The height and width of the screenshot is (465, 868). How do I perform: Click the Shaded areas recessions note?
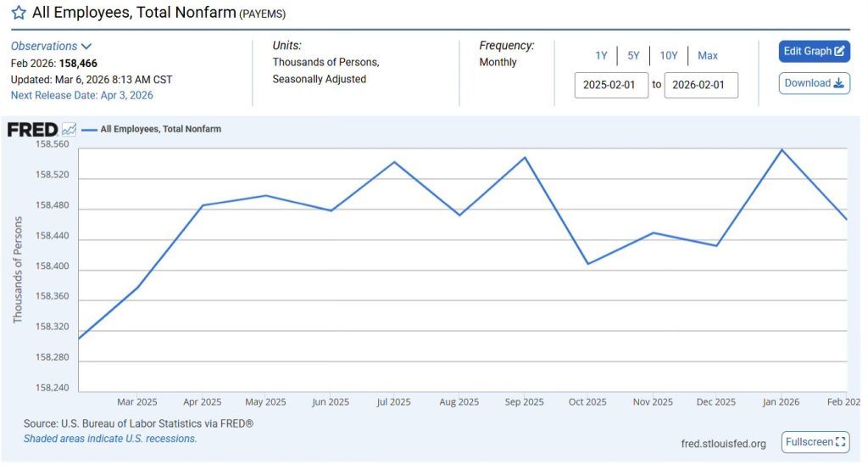pos(110,439)
